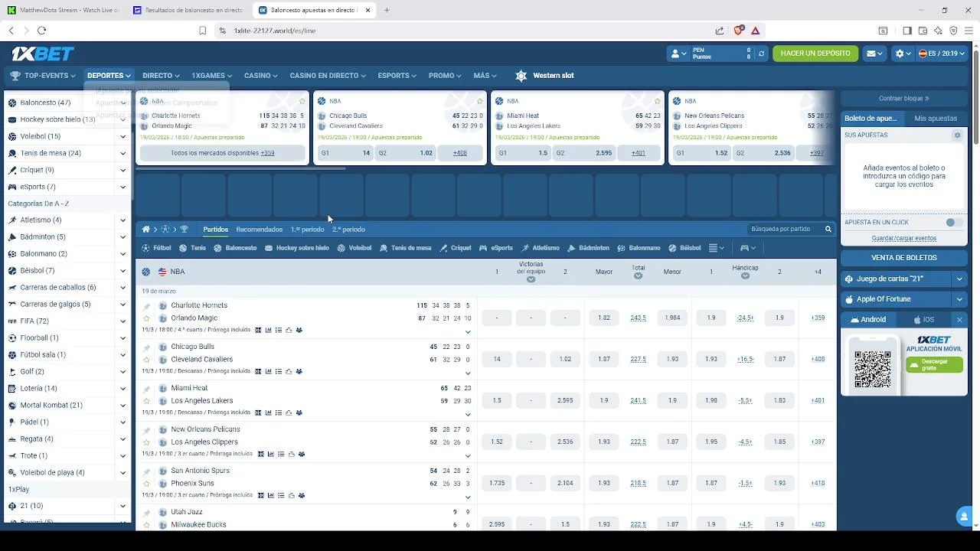Bookmark this page in address bar
This screenshot has height=551, width=980.
coord(202,31)
